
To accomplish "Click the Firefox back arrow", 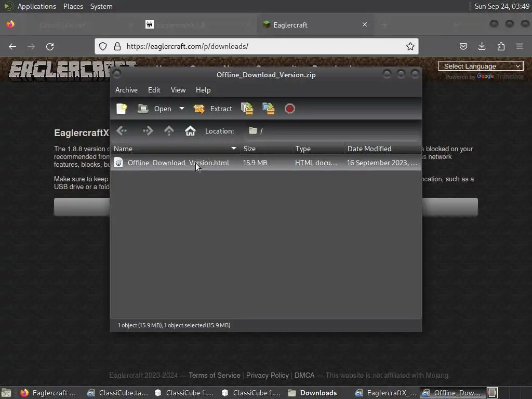I will pyautogui.click(x=12, y=46).
